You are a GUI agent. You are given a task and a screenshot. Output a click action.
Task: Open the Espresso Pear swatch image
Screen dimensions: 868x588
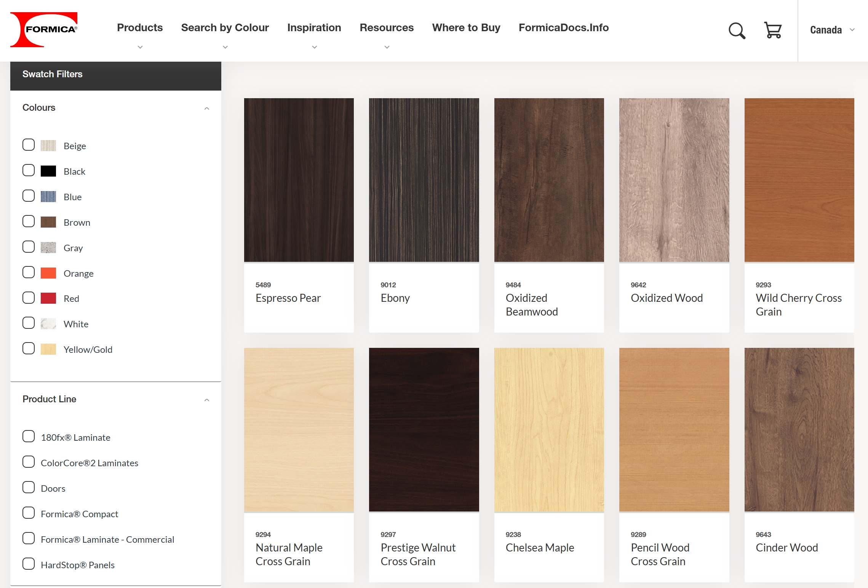coord(299,180)
